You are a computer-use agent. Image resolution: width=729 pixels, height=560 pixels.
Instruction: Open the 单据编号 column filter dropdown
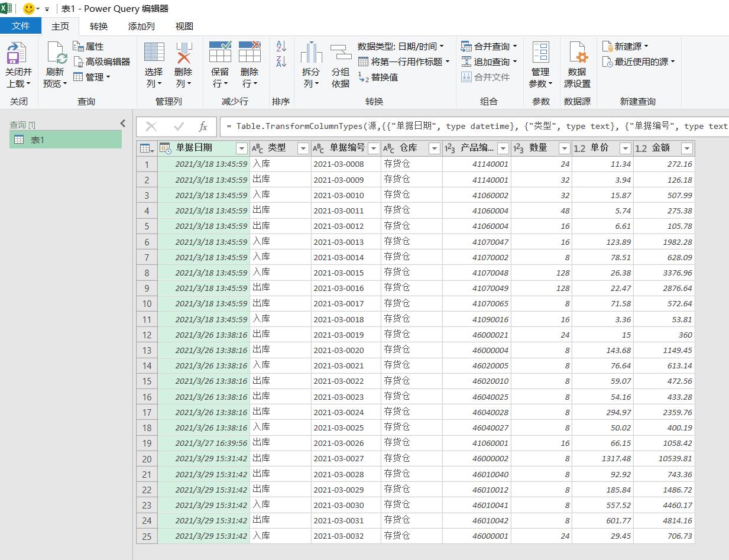pos(374,148)
